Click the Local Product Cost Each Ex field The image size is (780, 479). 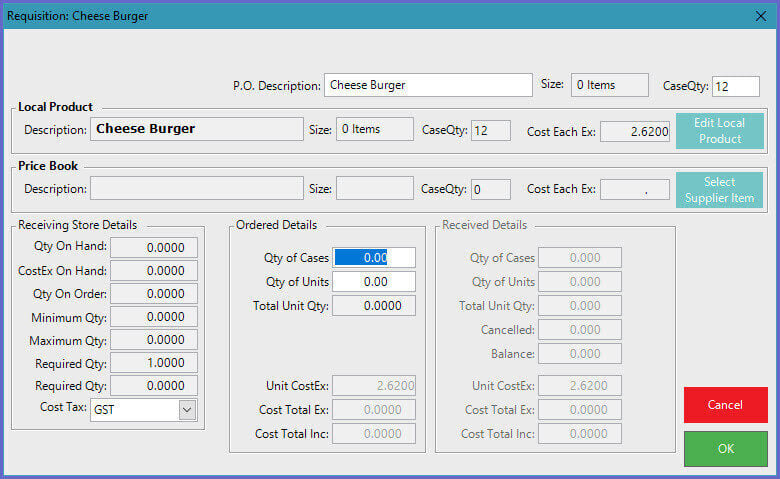[x=635, y=131]
